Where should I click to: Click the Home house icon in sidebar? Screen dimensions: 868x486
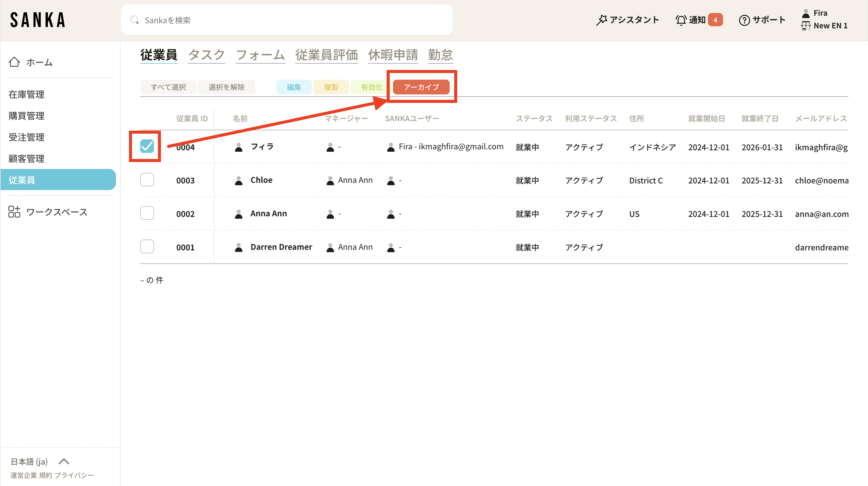[x=14, y=62]
